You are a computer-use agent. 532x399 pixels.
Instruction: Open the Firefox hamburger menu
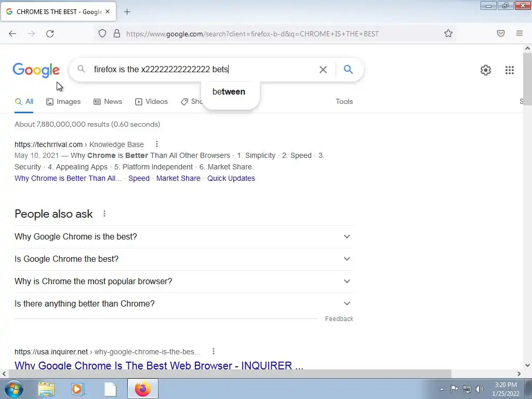click(520, 33)
